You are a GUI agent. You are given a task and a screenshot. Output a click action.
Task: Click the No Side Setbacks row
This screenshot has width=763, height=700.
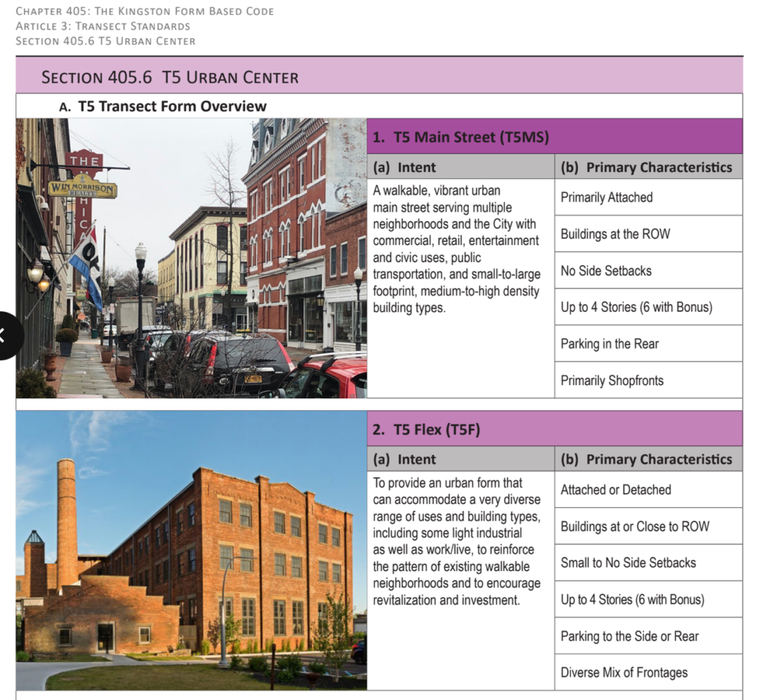pos(648,270)
